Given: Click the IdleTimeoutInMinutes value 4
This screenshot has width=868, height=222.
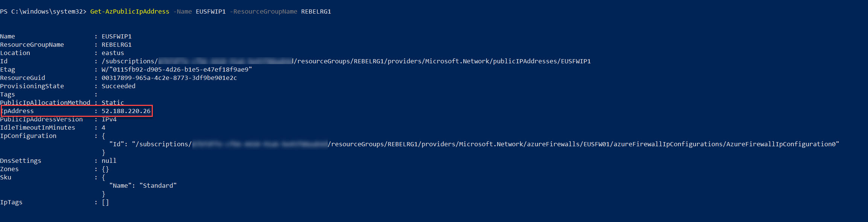Looking at the screenshot, I should click(x=104, y=128).
